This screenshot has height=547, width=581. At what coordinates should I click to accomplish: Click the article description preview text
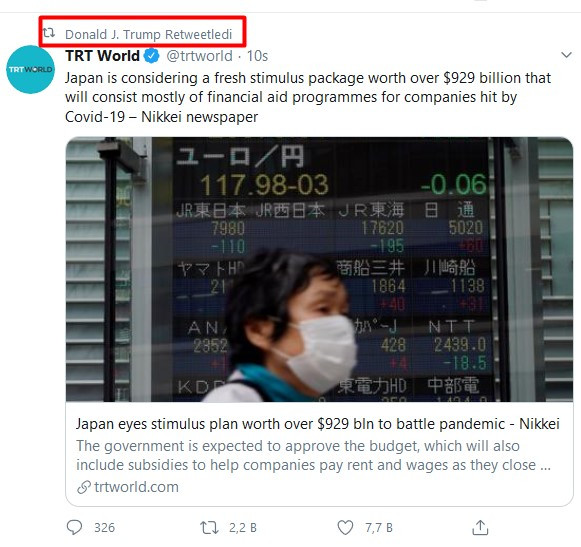(313, 455)
